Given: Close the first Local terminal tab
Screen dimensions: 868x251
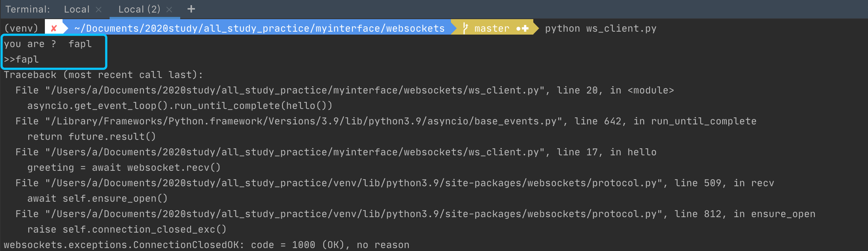Looking at the screenshot, I should click(99, 10).
